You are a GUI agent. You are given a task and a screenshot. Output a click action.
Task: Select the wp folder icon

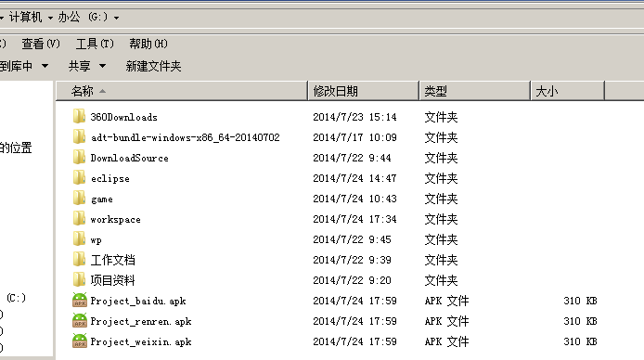click(x=79, y=238)
